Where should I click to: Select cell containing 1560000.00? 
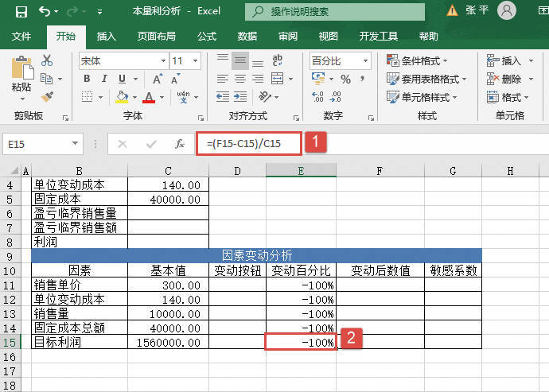point(168,342)
